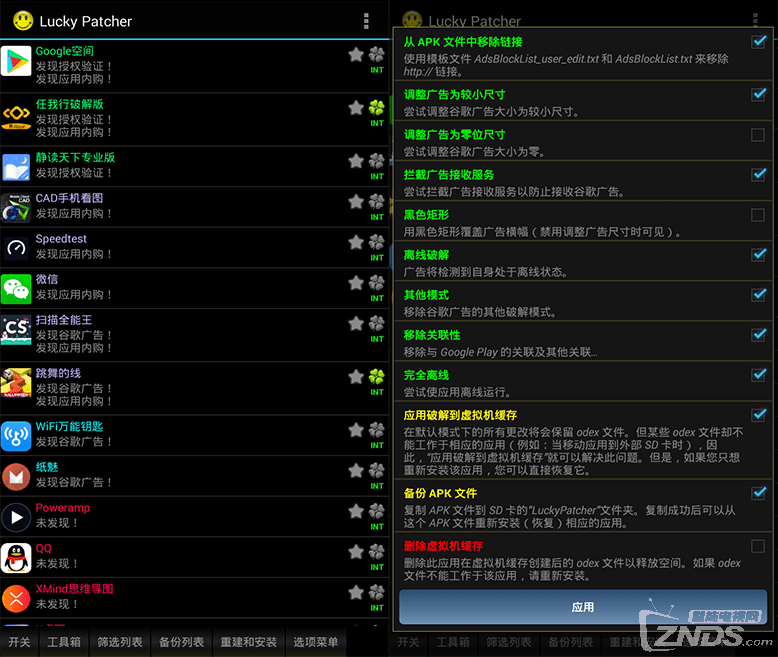Select the XMind思维导图 entry title
The height and width of the screenshot is (657, 778).
(74, 589)
